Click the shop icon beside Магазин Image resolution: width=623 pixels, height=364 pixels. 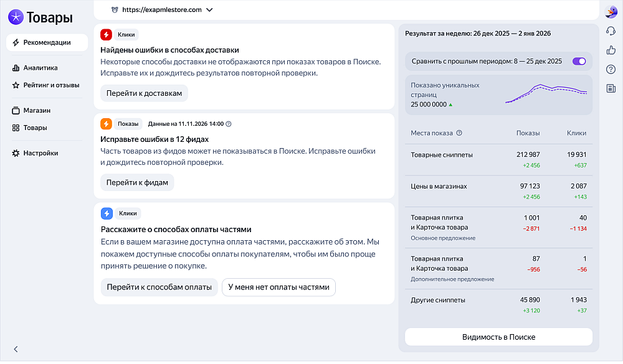point(16,110)
